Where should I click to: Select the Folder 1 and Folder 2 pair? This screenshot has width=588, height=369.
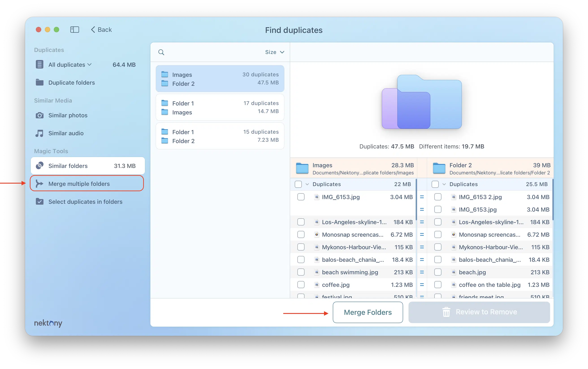click(220, 136)
